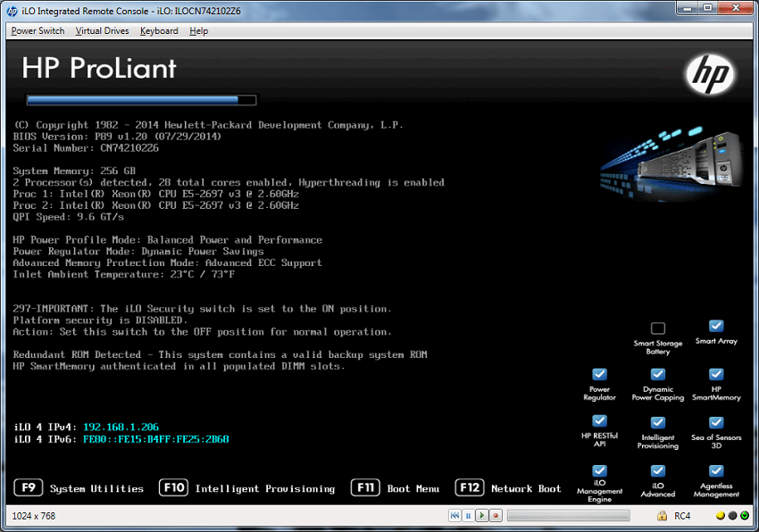Screen dimensions: 759x532
Task: Open the Power Switch menu
Action: pyautogui.click(x=38, y=31)
